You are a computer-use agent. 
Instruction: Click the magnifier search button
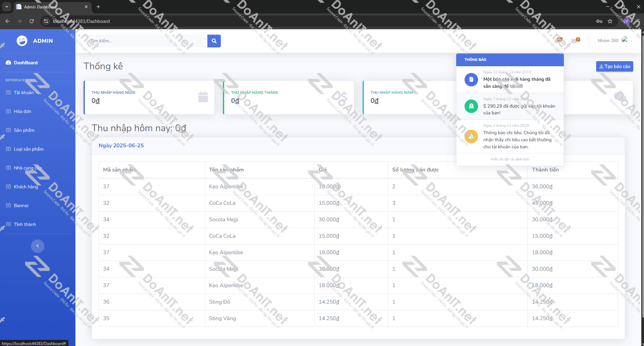coord(214,41)
